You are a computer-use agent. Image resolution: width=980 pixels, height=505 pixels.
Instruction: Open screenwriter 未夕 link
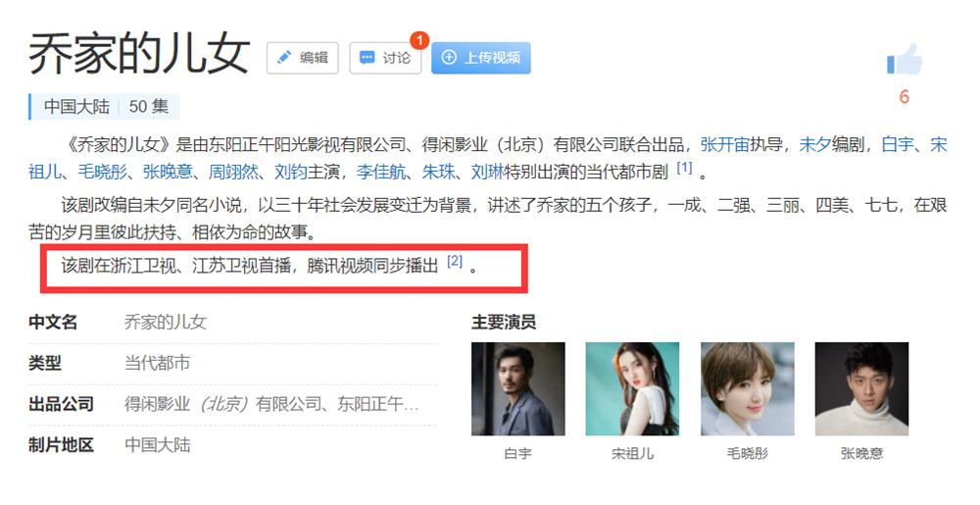tap(815, 145)
